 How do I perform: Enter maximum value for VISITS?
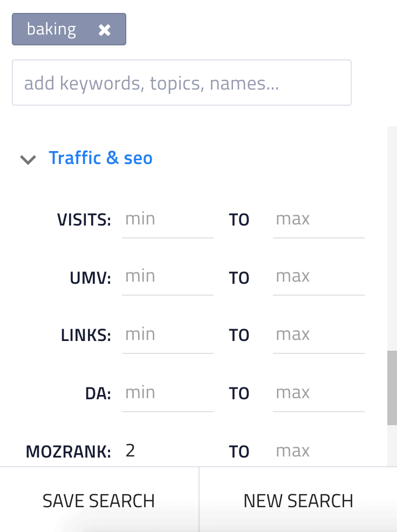[318, 220]
